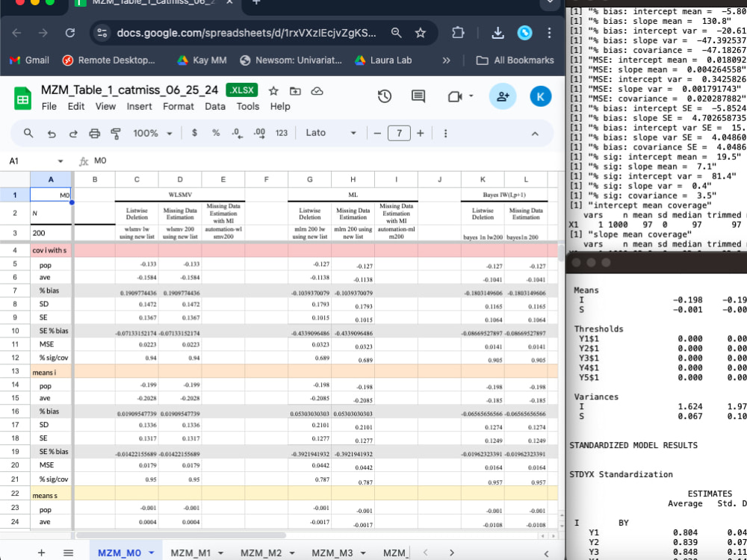Screen dimensions: 747x560
Task: Click the redo arrow in toolbar
Action: 73,134
